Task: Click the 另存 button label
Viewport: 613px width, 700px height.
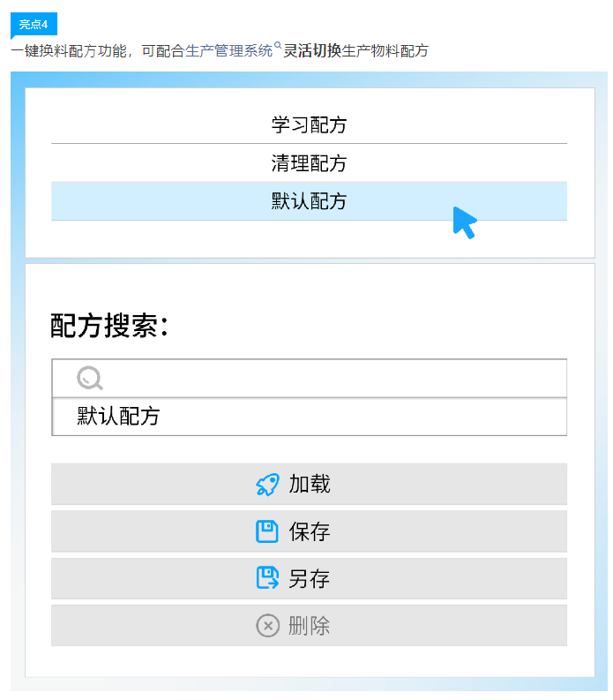Action: pos(310,578)
